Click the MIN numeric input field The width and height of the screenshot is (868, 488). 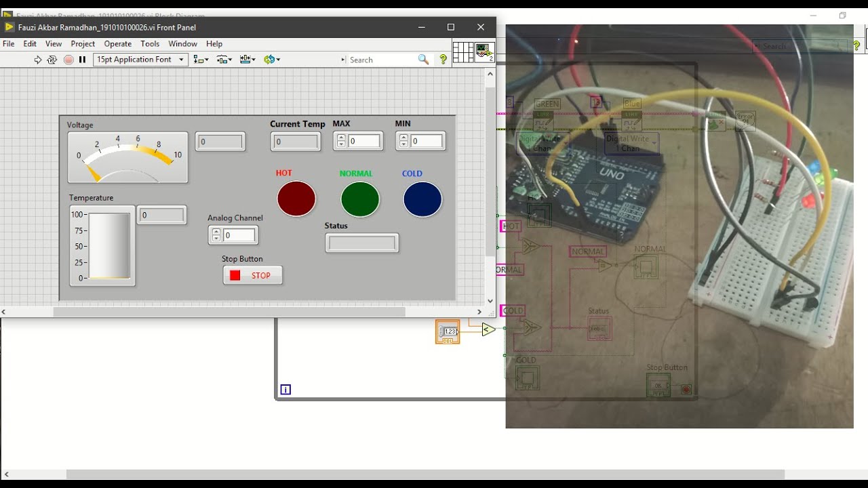point(427,141)
